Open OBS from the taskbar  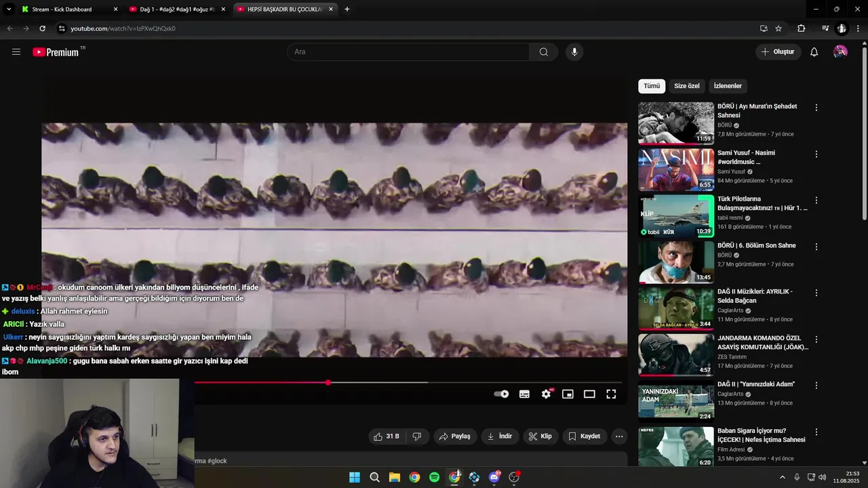tap(514, 477)
